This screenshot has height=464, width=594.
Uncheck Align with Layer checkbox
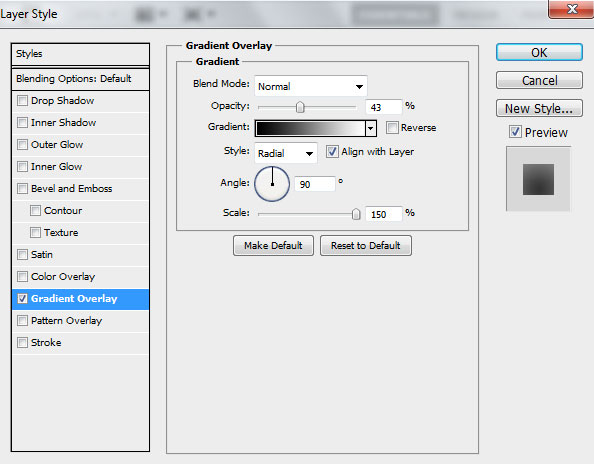(332, 152)
